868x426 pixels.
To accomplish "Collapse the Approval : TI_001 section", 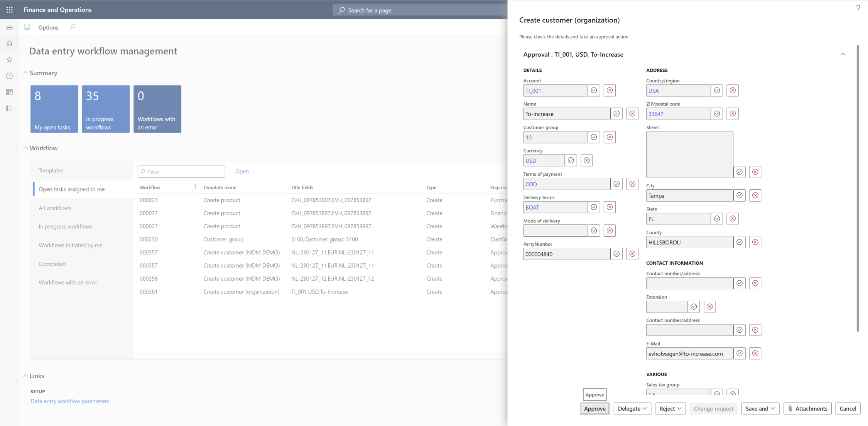I will pos(843,54).
